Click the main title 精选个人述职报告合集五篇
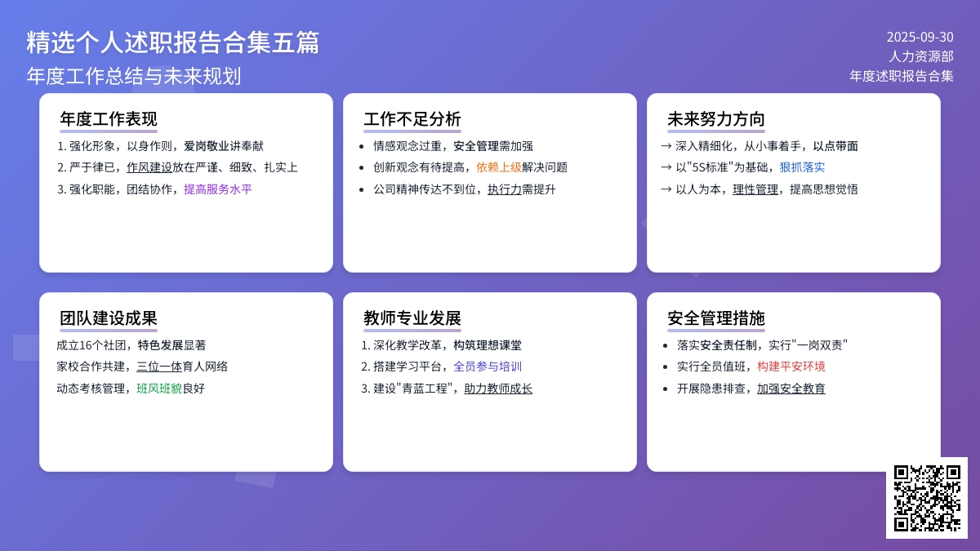Image resolution: width=980 pixels, height=551 pixels. point(172,42)
